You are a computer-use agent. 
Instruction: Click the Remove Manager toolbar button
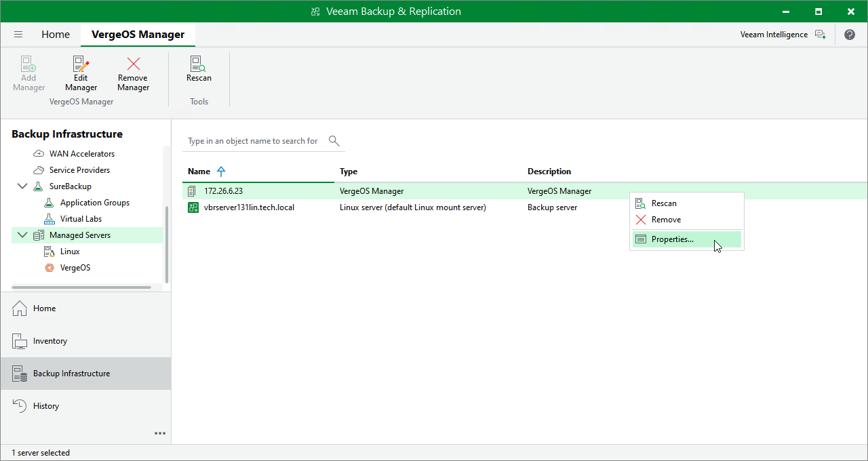pos(133,74)
